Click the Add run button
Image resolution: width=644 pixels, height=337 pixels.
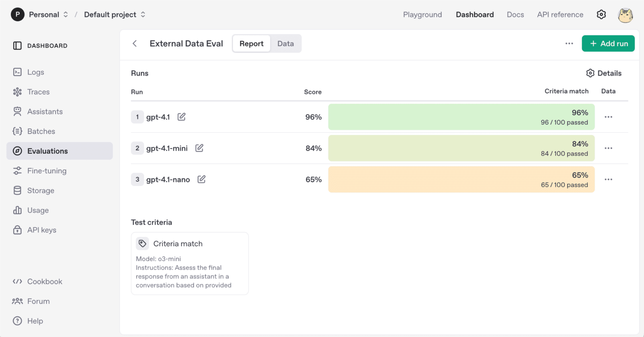608,43
